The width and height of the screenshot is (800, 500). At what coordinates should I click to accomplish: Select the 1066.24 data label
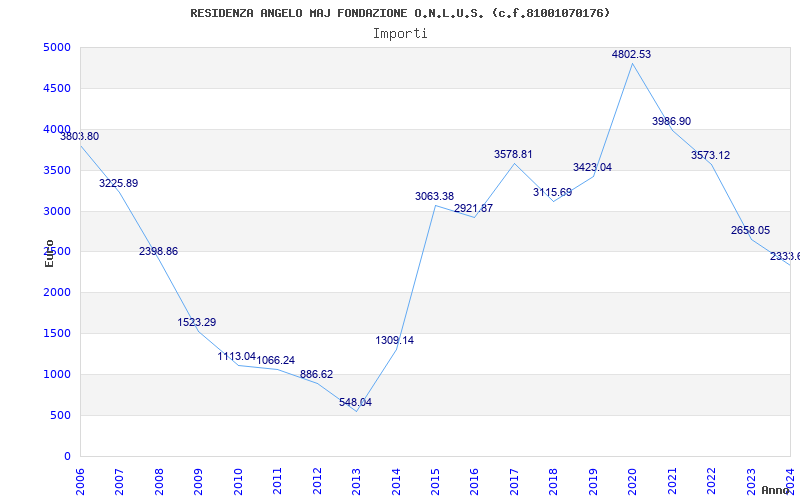[276, 361]
